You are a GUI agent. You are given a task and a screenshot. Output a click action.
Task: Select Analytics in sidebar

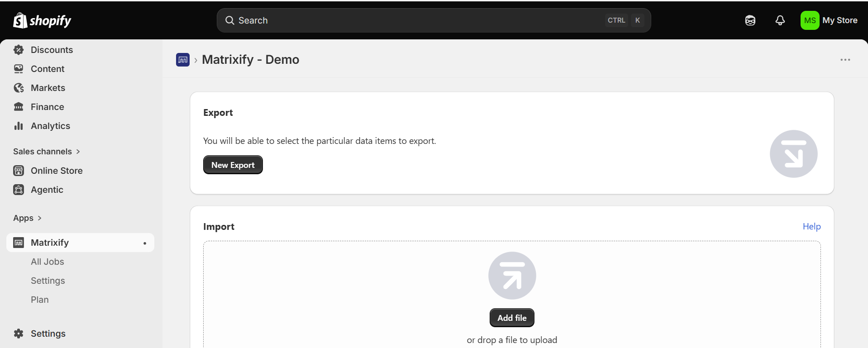(50, 126)
